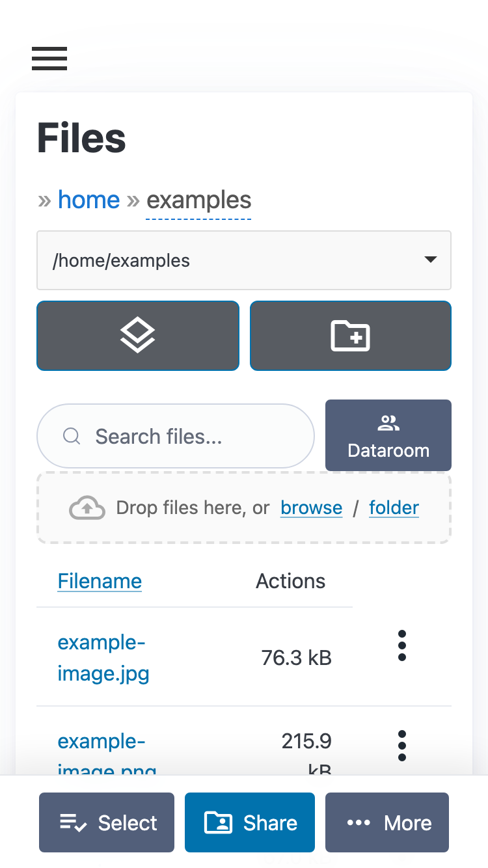Create a new folder via folder-plus icon

point(350,335)
